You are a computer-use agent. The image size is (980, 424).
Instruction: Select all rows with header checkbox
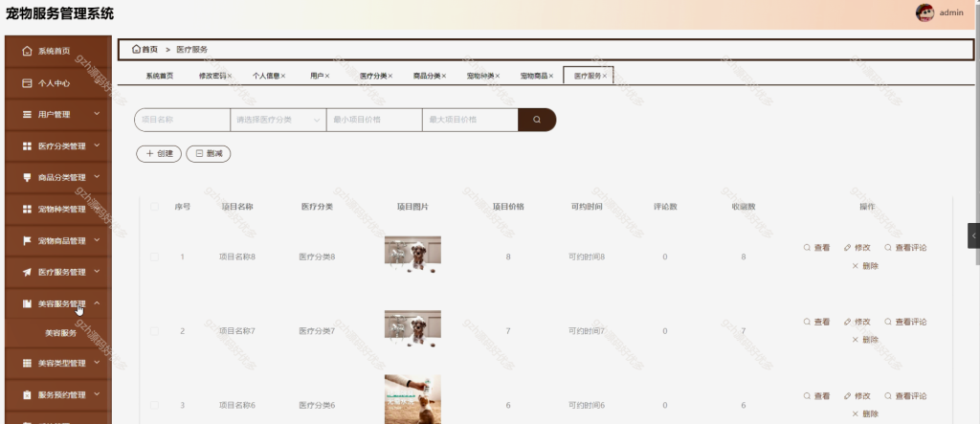(x=154, y=207)
